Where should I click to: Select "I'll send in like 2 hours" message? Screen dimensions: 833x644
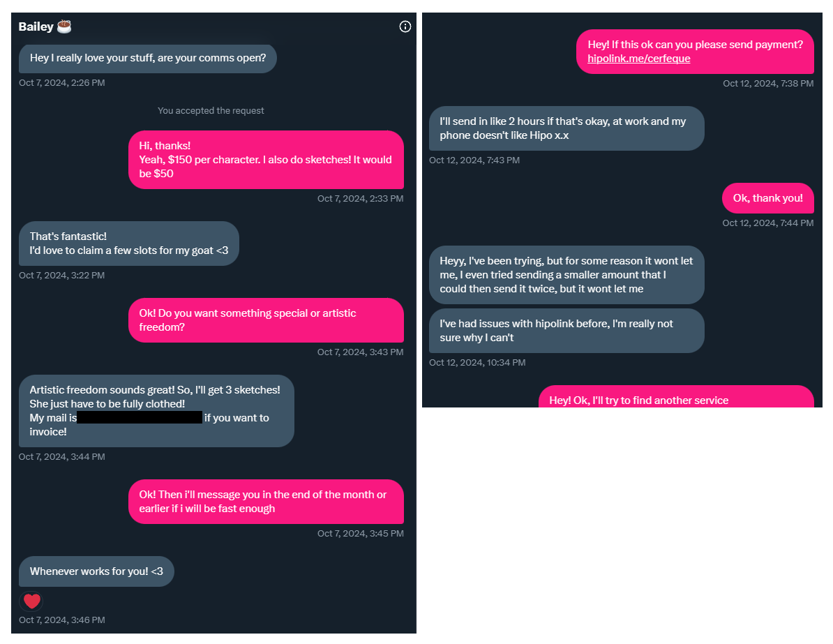[x=566, y=128]
